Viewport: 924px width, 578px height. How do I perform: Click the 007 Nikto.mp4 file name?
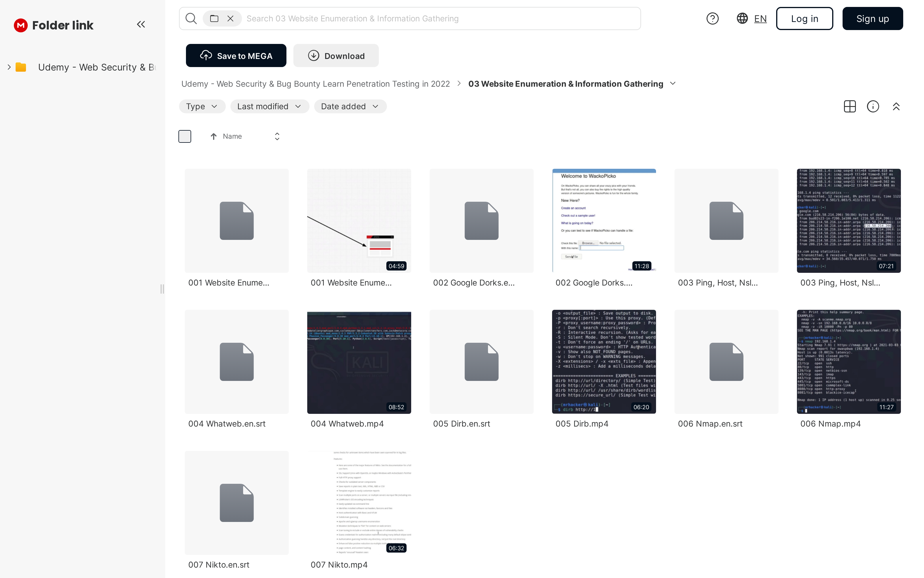(x=339, y=565)
